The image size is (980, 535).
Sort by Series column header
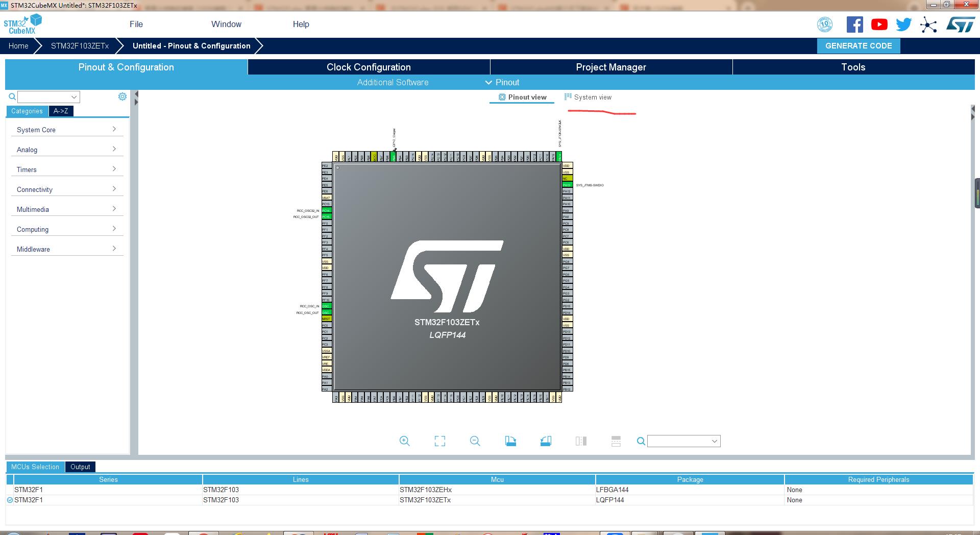pyautogui.click(x=108, y=479)
